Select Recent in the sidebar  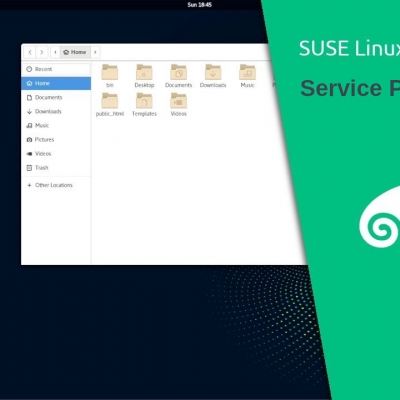[x=56, y=69]
